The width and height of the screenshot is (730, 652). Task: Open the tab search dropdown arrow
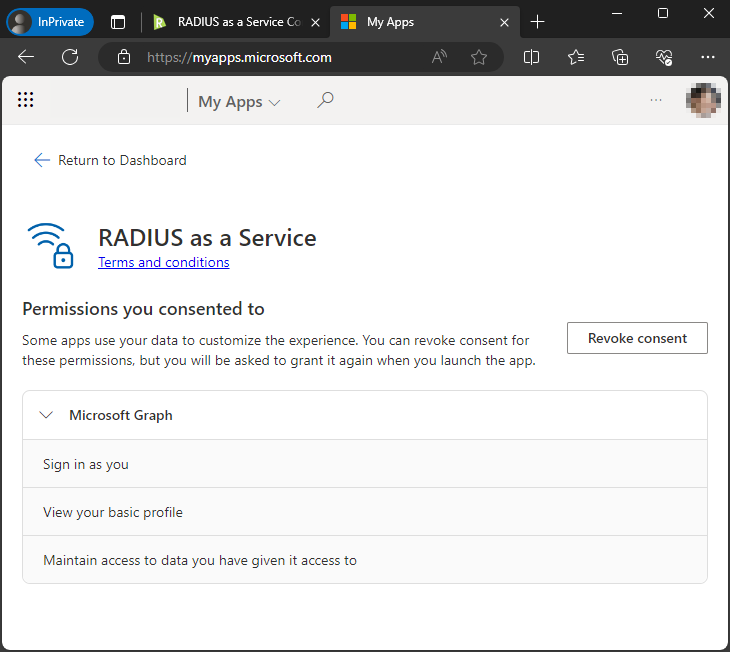tap(118, 21)
